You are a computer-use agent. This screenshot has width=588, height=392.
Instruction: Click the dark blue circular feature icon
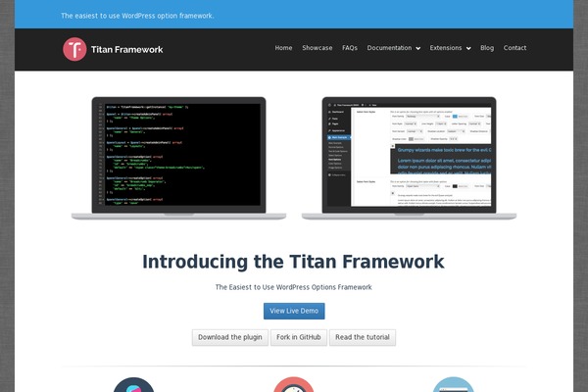click(x=134, y=385)
